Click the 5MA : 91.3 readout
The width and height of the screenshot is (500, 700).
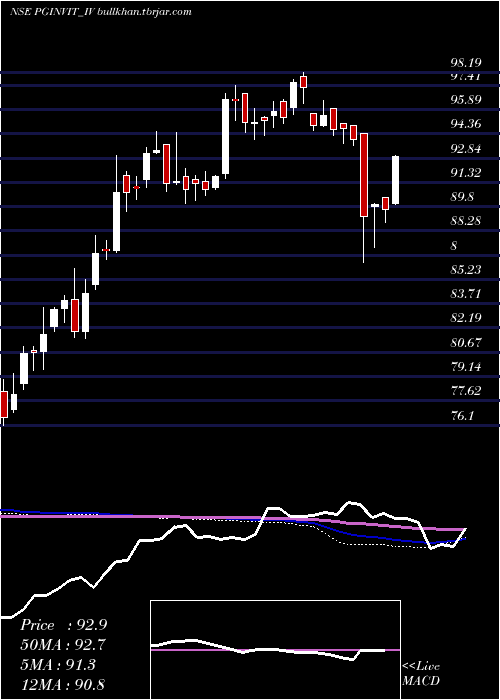coord(58,665)
